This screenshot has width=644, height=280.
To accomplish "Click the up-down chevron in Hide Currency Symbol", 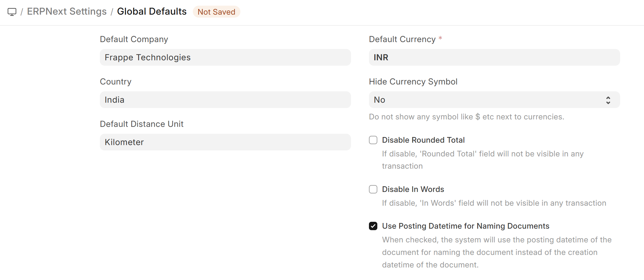I will [608, 100].
